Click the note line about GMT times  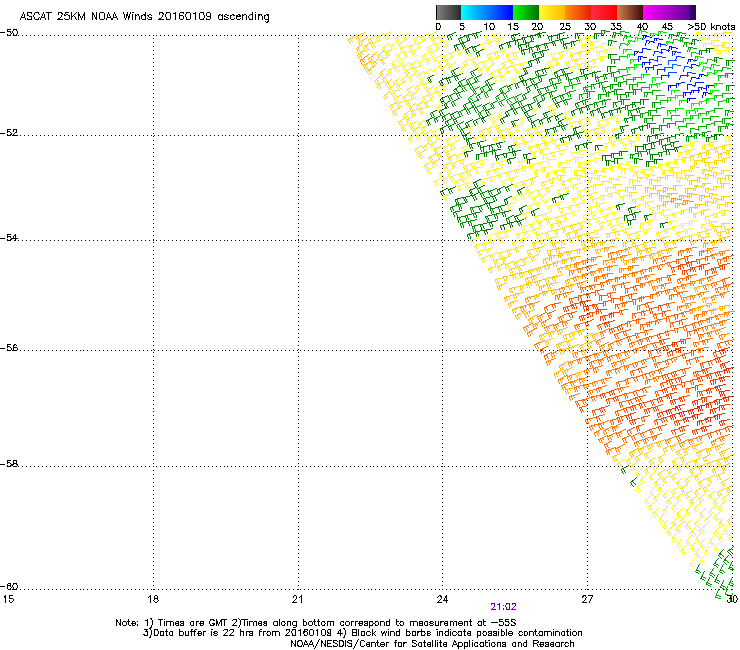pyautogui.click(x=316, y=623)
